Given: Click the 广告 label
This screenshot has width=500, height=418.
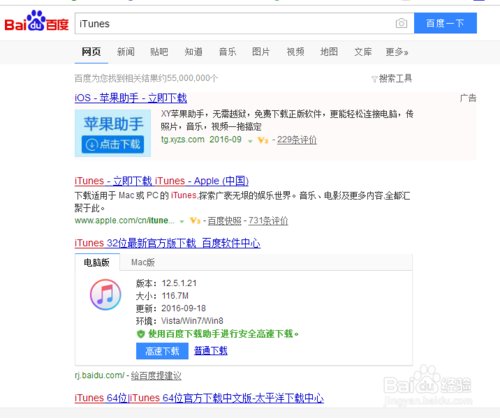Looking at the screenshot, I should (x=468, y=98).
